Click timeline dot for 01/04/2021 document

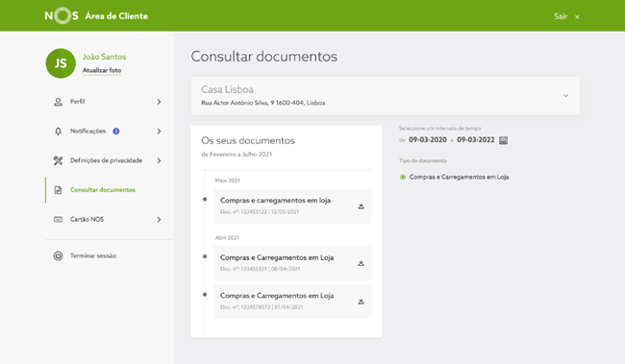(205, 295)
